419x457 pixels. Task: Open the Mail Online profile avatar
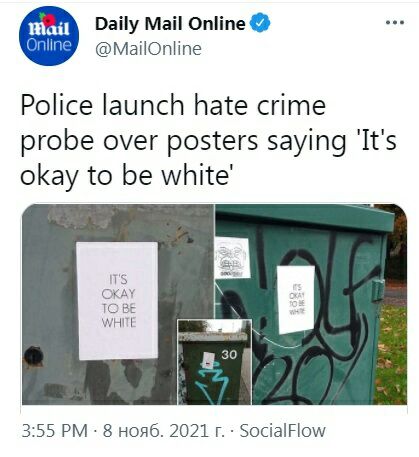pos(49,36)
